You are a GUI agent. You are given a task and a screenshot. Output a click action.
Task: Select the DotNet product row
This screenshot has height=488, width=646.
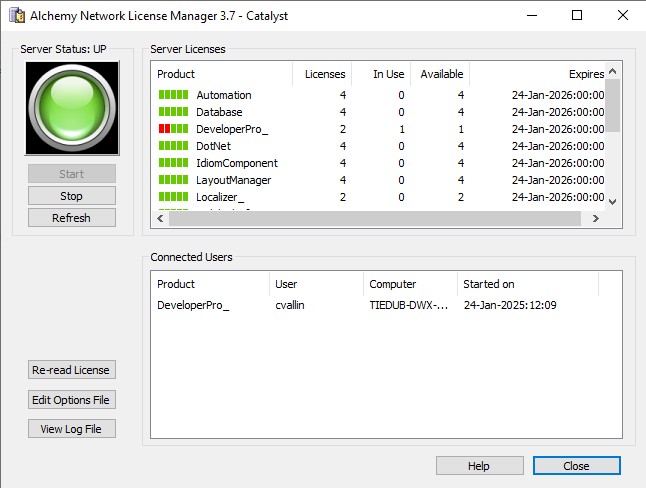378,145
